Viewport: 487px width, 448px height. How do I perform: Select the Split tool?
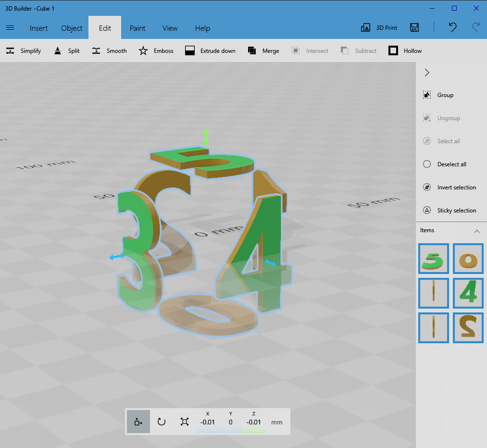pos(66,50)
